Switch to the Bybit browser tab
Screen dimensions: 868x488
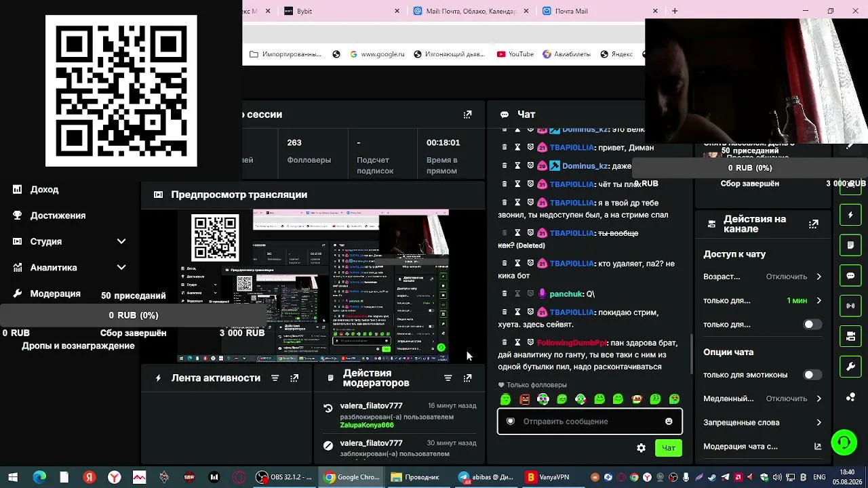click(342, 11)
